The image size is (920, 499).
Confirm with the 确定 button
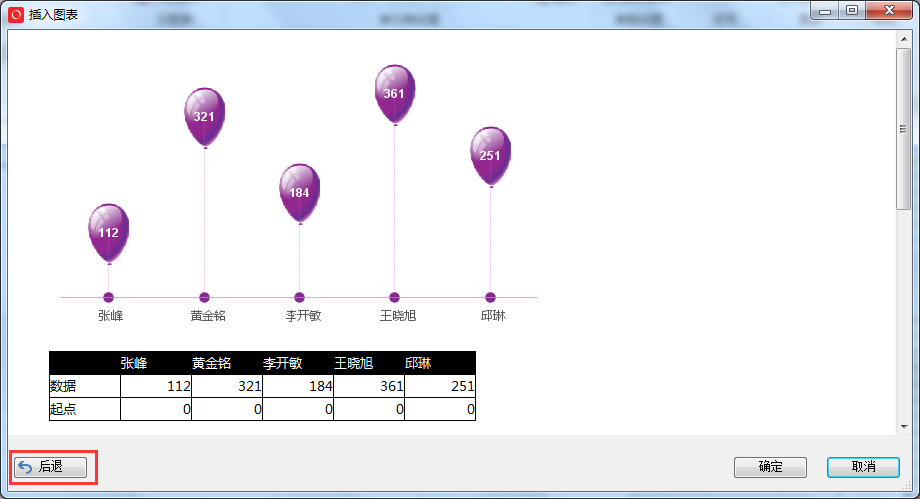770,467
